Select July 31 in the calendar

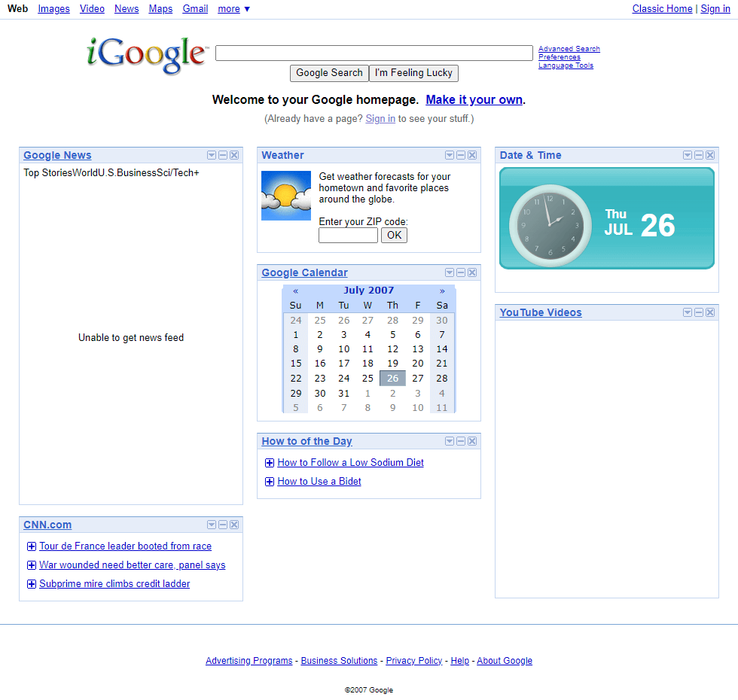(x=344, y=393)
